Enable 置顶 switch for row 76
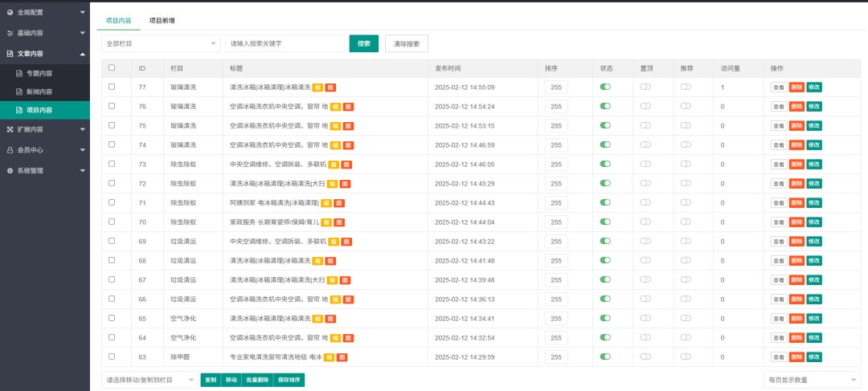The image size is (868, 391). pos(645,106)
